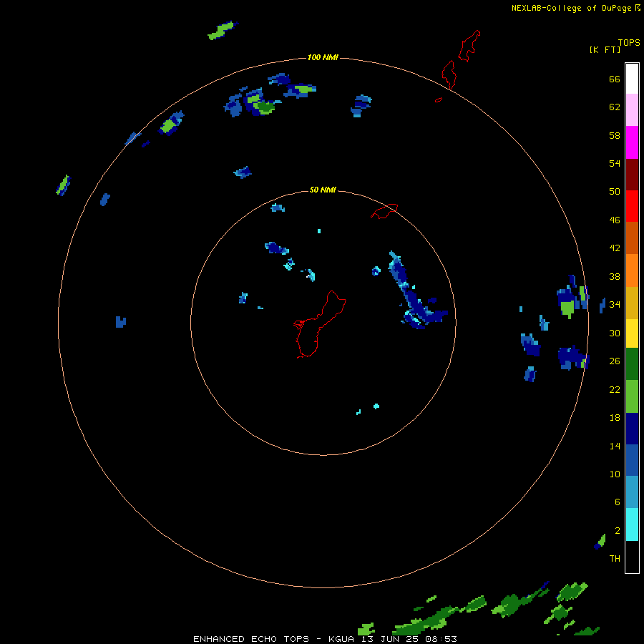Click the 14 scale value
The height and width of the screenshot is (644, 644).
click(x=615, y=446)
